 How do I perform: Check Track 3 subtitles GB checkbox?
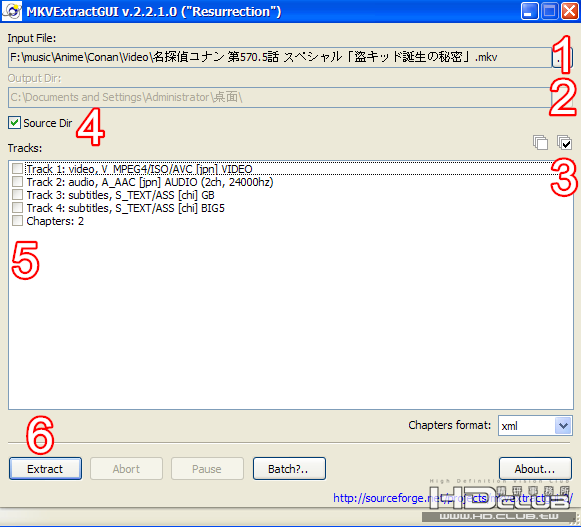pyautogui.click(x=17, y=195)
